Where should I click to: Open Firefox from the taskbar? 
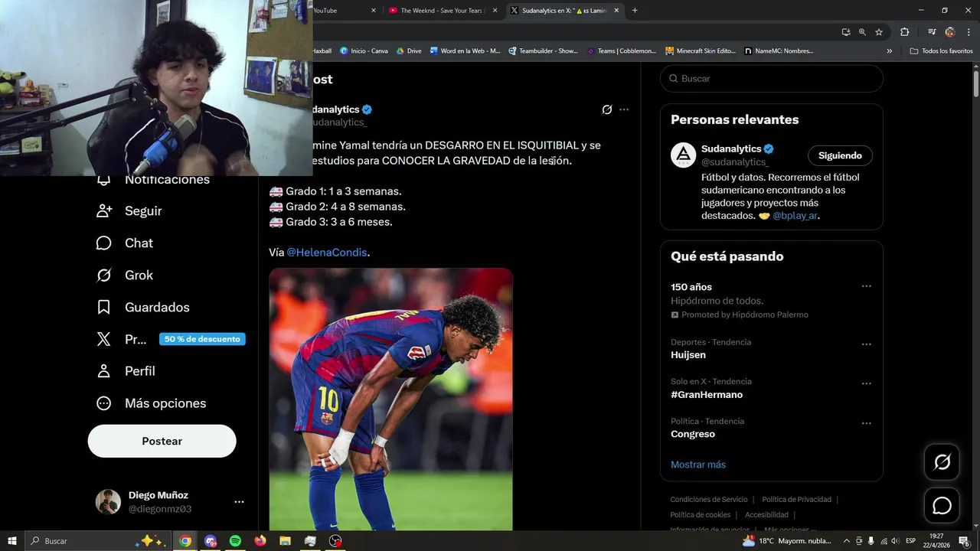pyautogui.click(x=260, y=541)
